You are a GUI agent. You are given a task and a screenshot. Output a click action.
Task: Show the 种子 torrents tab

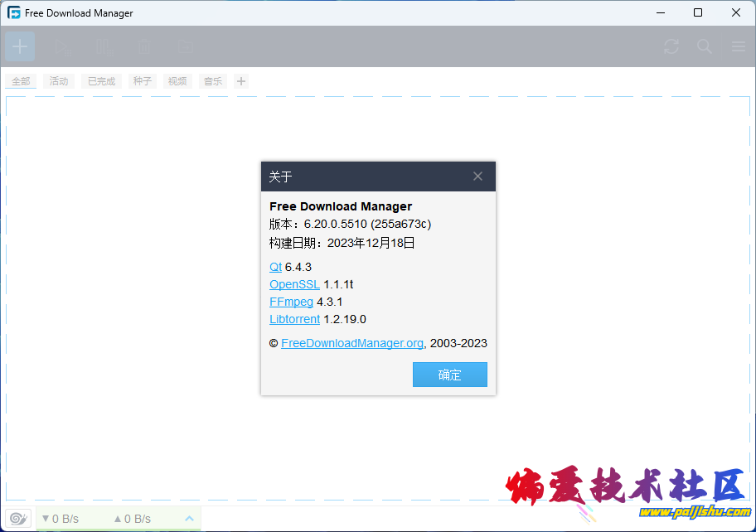(143, 81)
